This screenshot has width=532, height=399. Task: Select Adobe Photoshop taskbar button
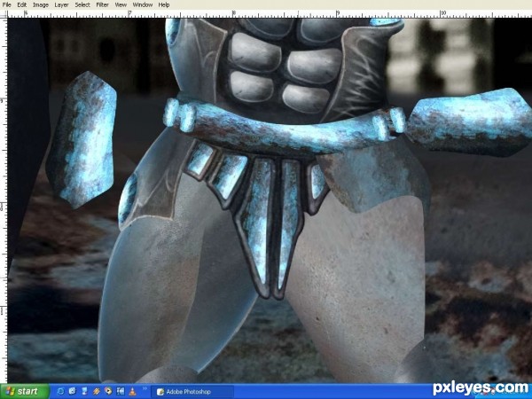[x=192, y=392]
